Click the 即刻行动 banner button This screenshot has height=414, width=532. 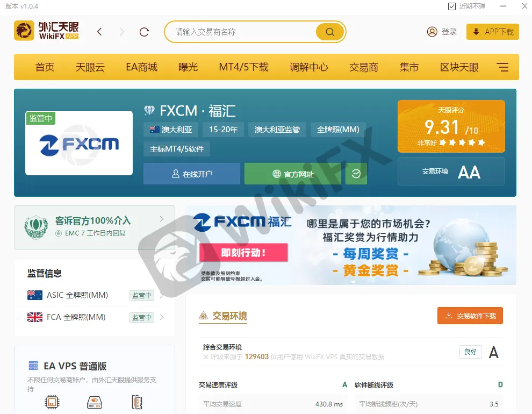(243, 253)
